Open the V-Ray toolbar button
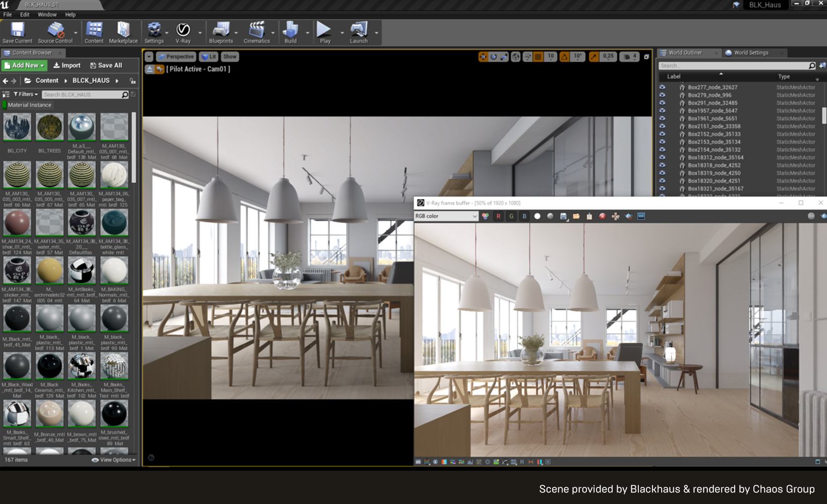The height and width of the screenshot is (504, 827). (183, 33)
